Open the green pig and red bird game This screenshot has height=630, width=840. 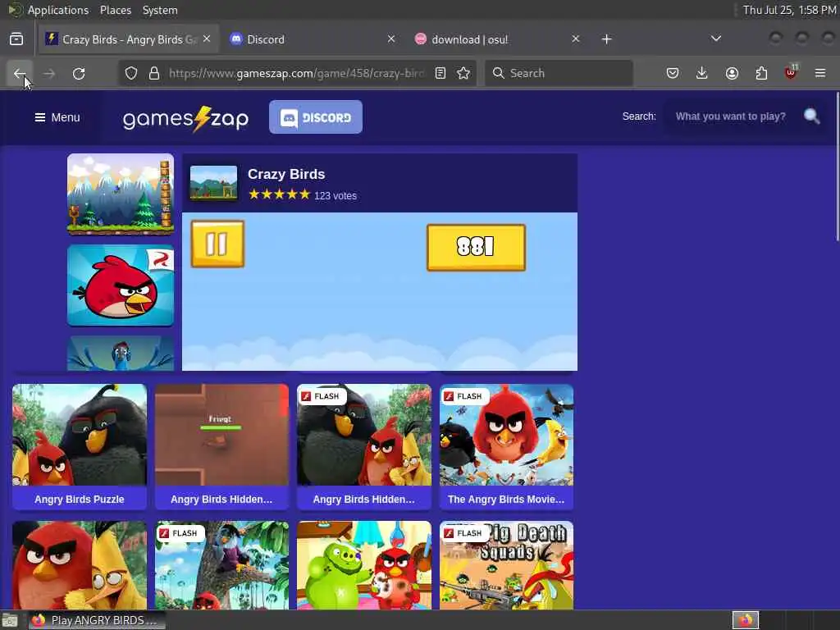point(363,565)
